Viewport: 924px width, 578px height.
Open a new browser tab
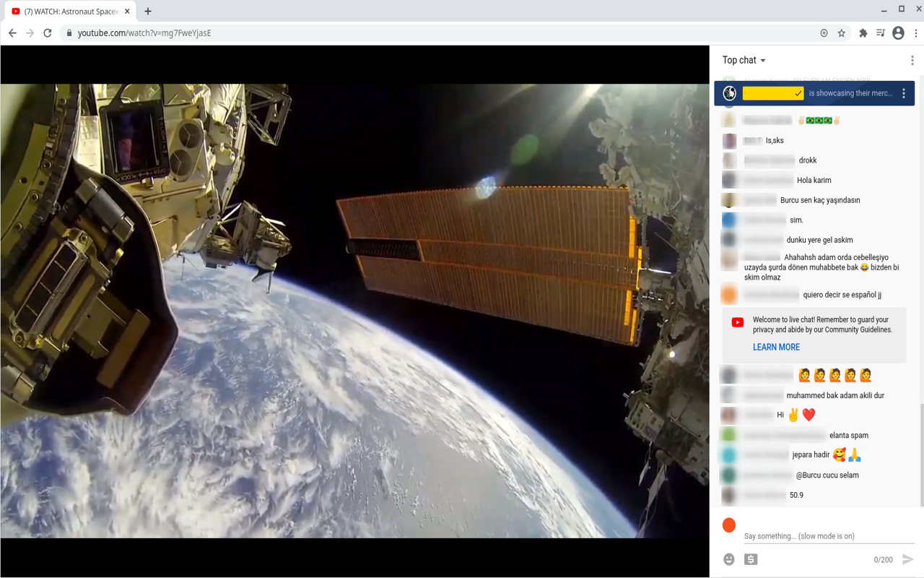pyautogui.click(x=148, y=12)
